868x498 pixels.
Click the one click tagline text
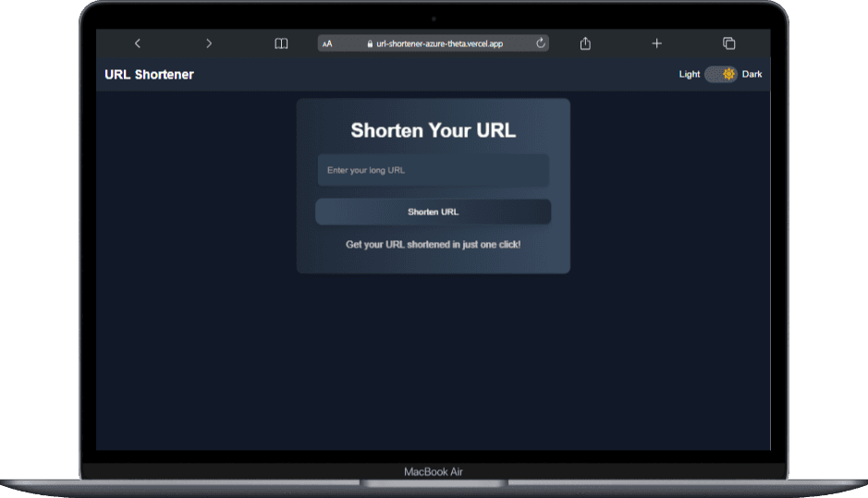(433, 245)
